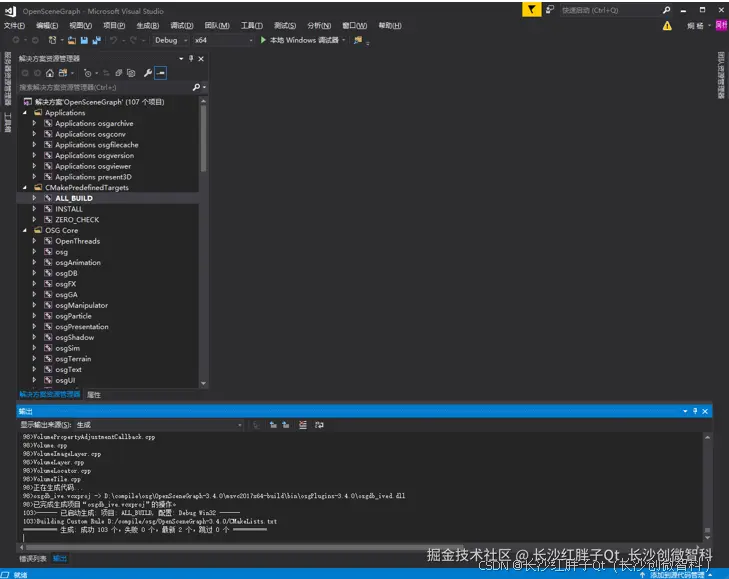Switch to the 错误列表 tab at bottom

[x=33, y=559]
